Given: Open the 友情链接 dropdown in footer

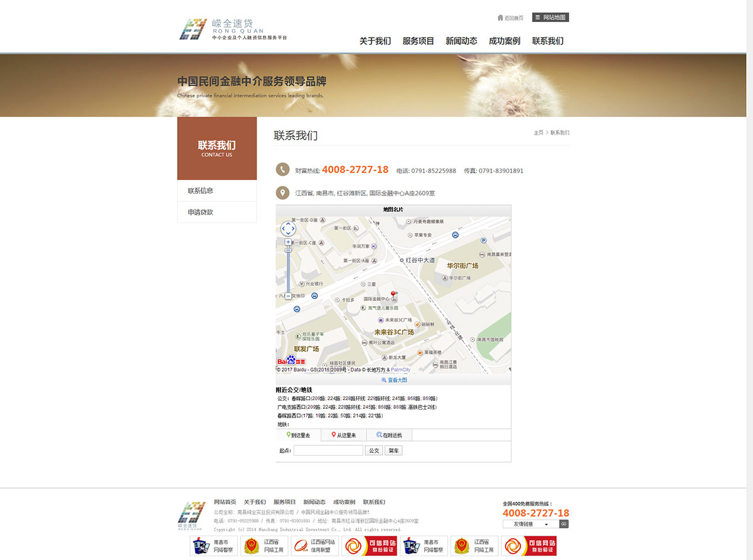Looking at the screenshot, I should [x=530, y=524].
